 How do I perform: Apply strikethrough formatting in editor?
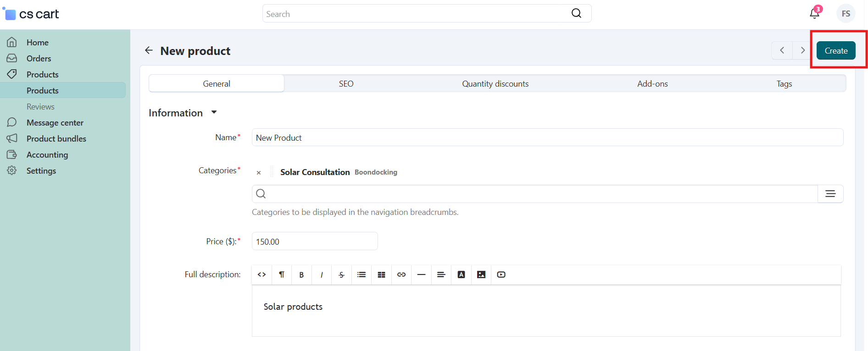(341, 274)
